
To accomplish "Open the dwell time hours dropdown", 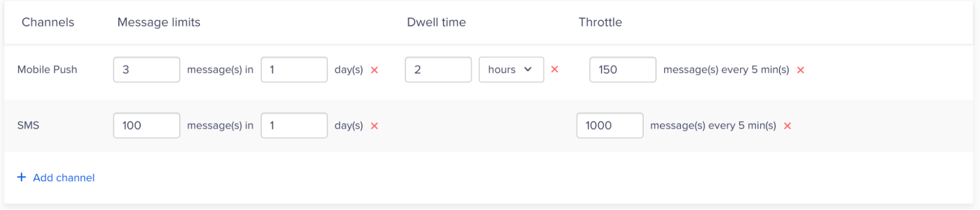I will tap(511, 70).
